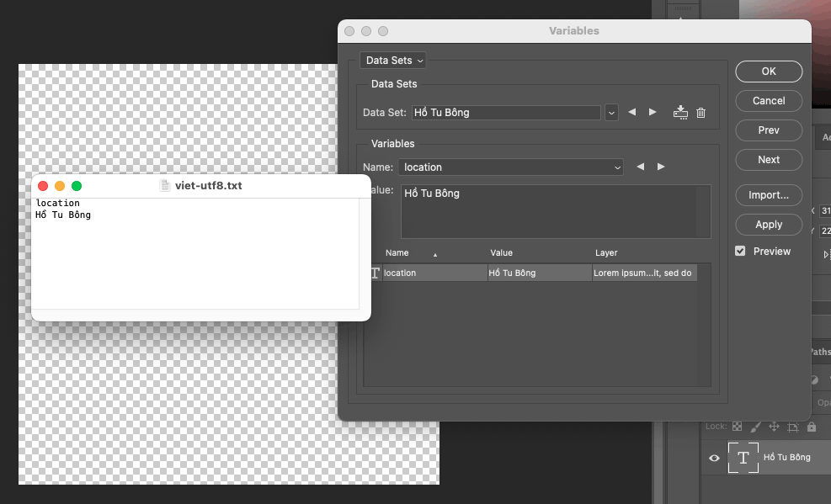The width and height of the screenshot is (831, 504).
Task: Expand the Data Set list arrow
Action: pos(611,113)
